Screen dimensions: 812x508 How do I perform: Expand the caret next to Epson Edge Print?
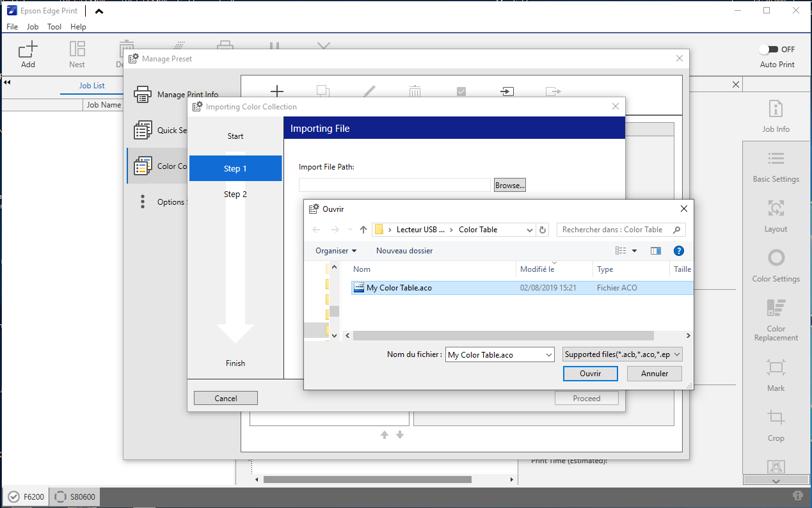[x=98, y=11]
